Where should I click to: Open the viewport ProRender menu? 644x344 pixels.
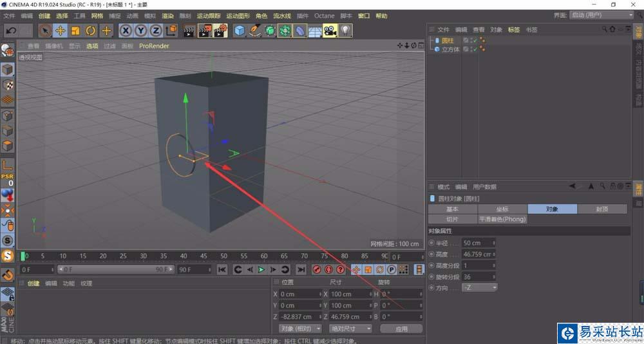click(x=154, y=46)
